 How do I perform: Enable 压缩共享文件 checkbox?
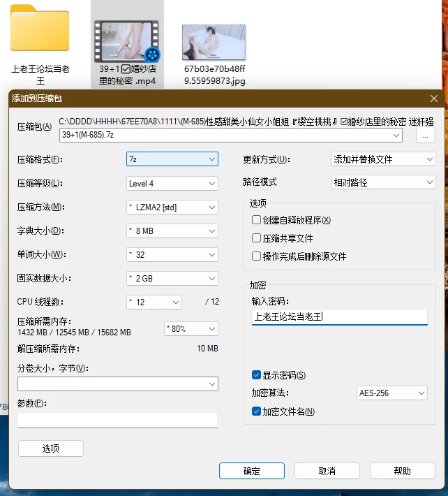256,238
